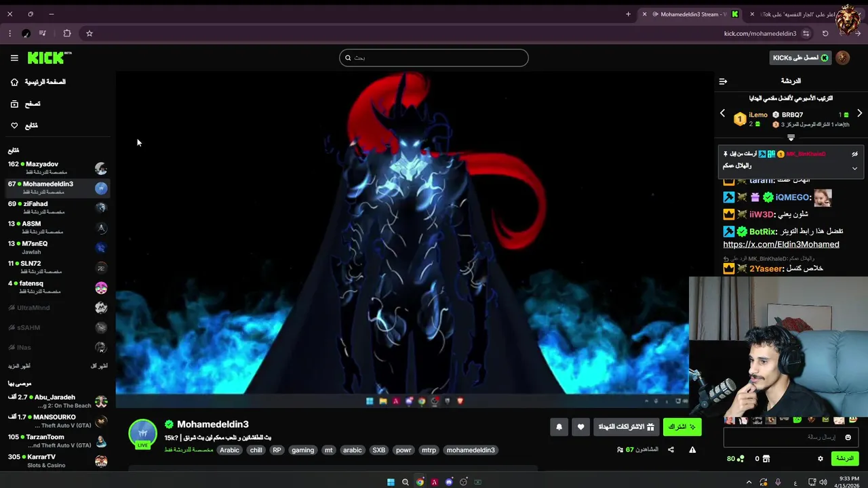
Task: Open fatensq channel in sidebar
Action: (57, 287)
